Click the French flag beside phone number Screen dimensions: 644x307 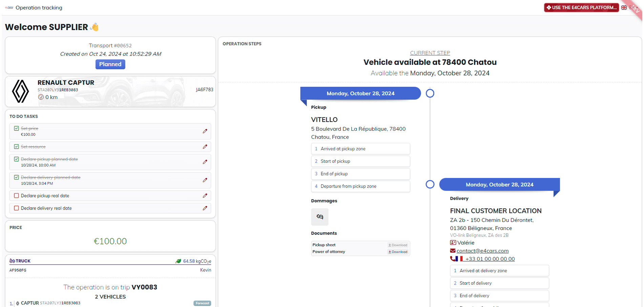tap(459, 259)
